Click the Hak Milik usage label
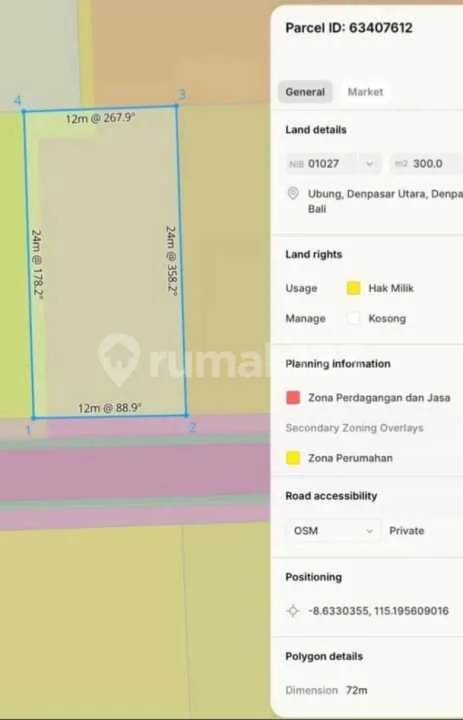 (x=391, y=288)
